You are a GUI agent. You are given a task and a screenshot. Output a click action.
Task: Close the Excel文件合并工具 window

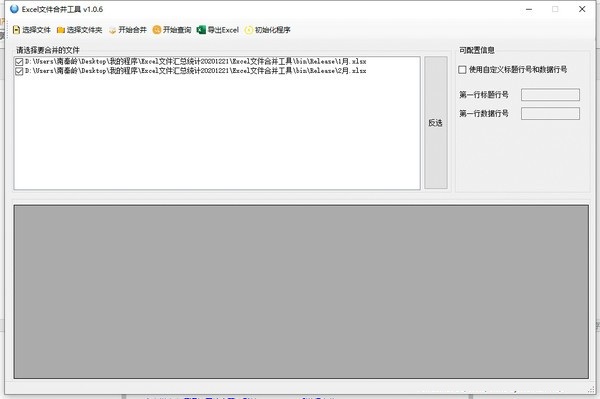click(582, 9)
